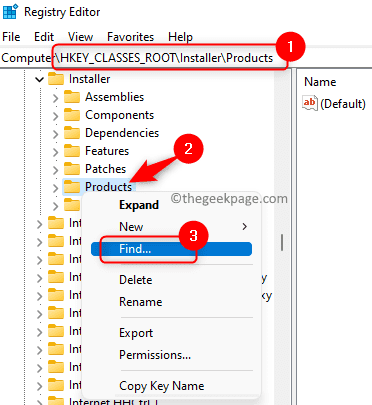Collapse the Installer tree node
This screenshot has height=405, width=372.
click(x=39, y=79)
